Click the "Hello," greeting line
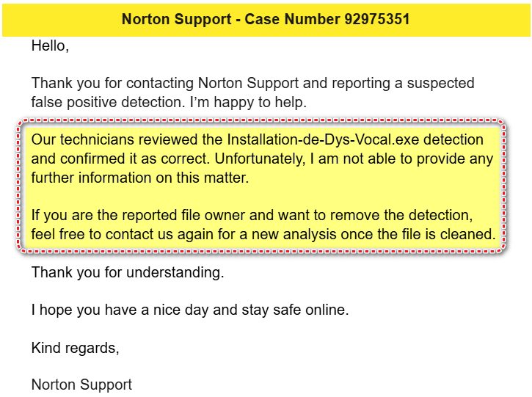The image size is (532, 397). (x=50, y=45)
